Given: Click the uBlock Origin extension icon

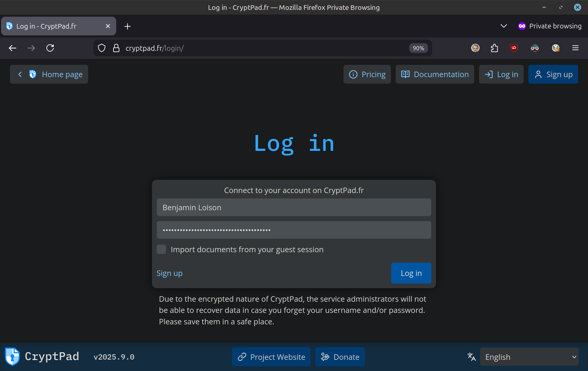Looking at the screenshot, I should 514,48.
